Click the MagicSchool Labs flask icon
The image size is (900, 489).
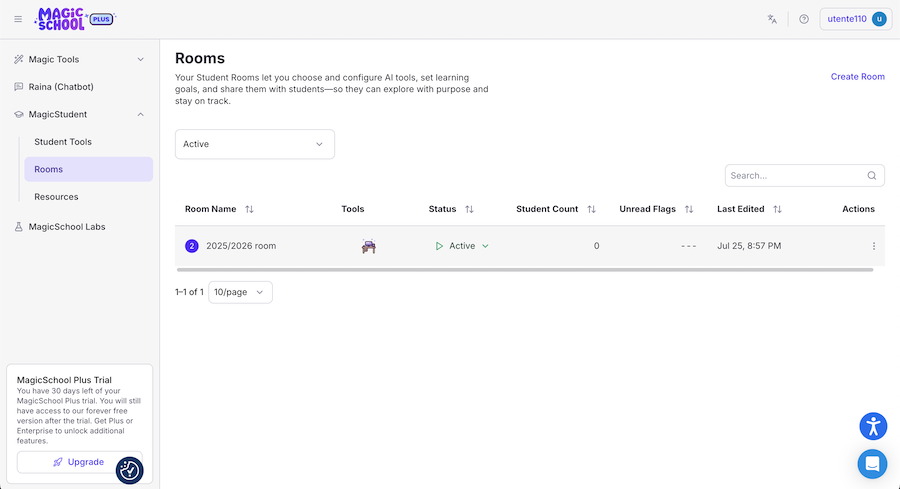pos(19,227)
